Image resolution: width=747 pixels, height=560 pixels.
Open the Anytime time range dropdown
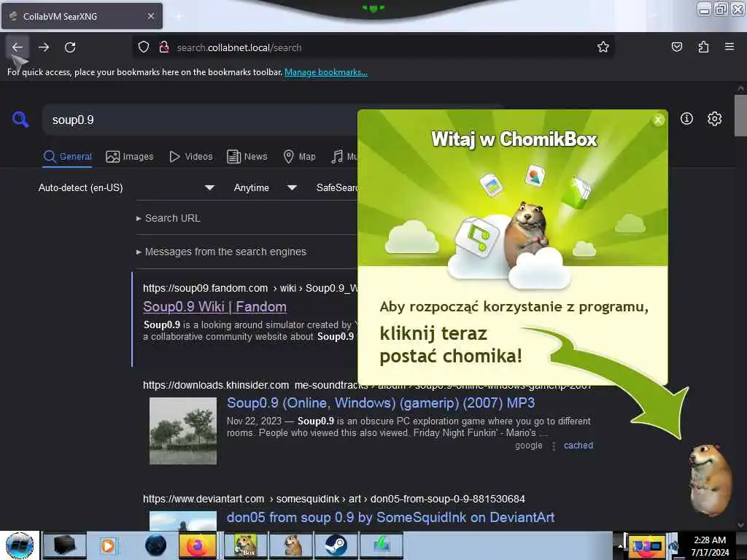coord(265,187)
